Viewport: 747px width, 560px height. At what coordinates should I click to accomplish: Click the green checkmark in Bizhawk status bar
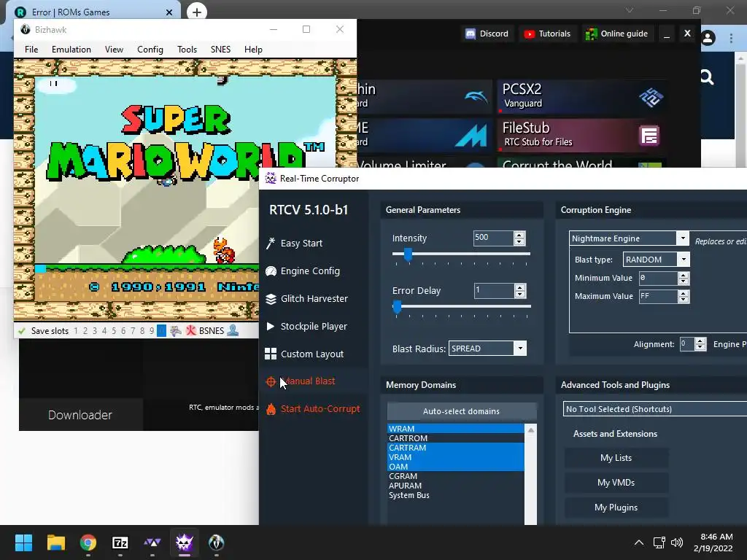tap(22, 330)
